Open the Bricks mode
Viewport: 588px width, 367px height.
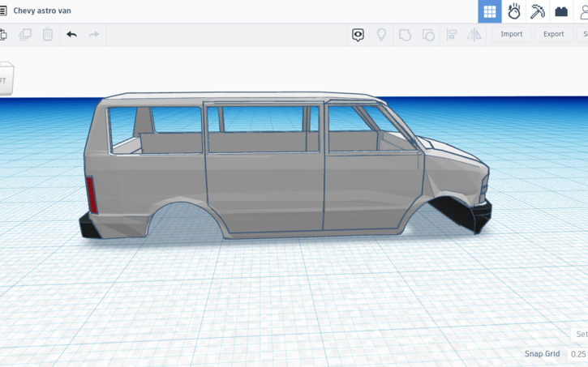coord(561,11)
